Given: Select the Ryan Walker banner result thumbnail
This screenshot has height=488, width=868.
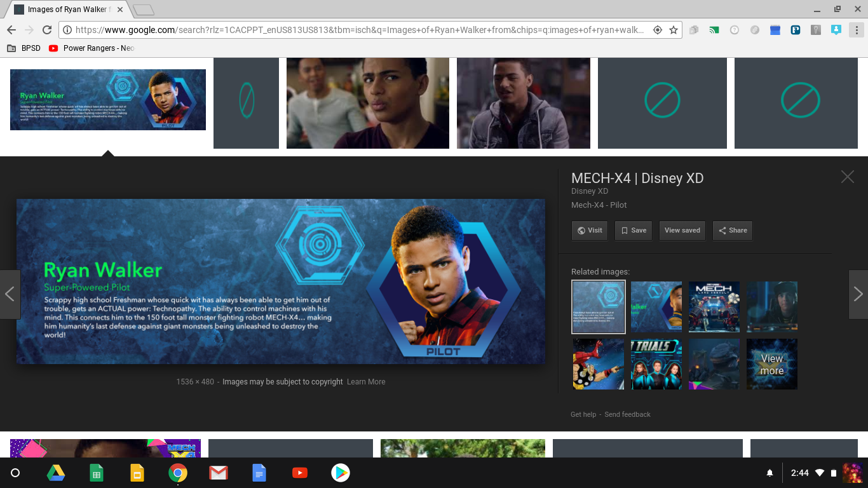Looking at the screenshot, I should 108,100.
